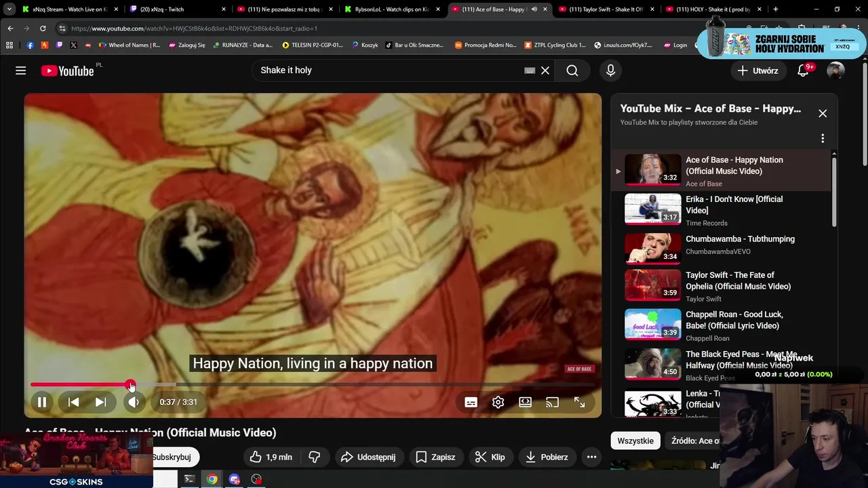The height and width of the screenshot is (488, 868).
Task: Jump to the previous video
Action: pyautogui.click(x=73, y=402)
